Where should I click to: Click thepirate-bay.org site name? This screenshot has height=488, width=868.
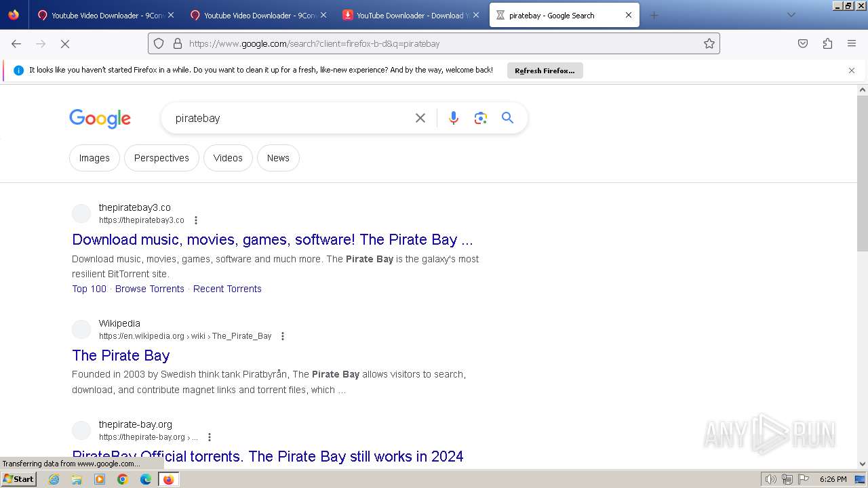[136, 424]
